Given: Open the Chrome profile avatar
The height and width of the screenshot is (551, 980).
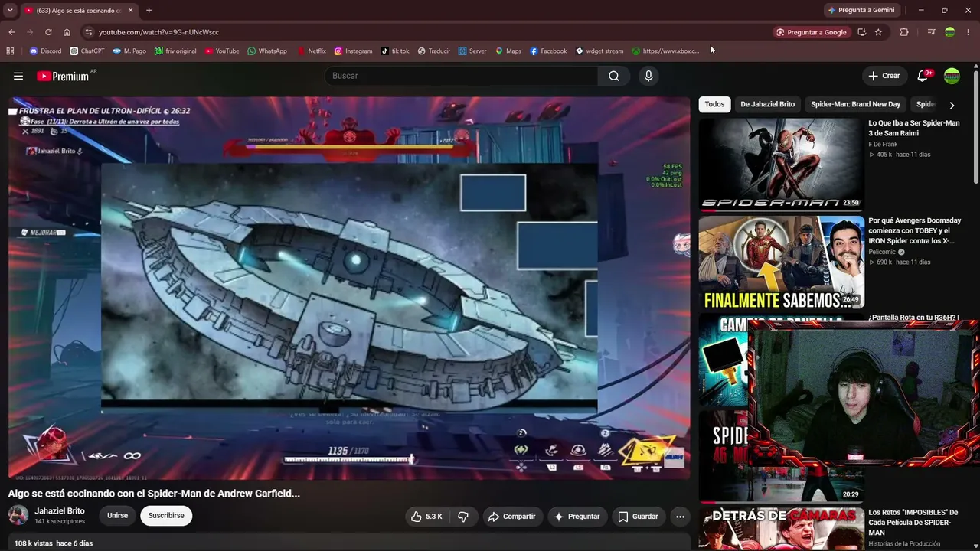Looking at the screenshot, I should click(x=950, y=32).
